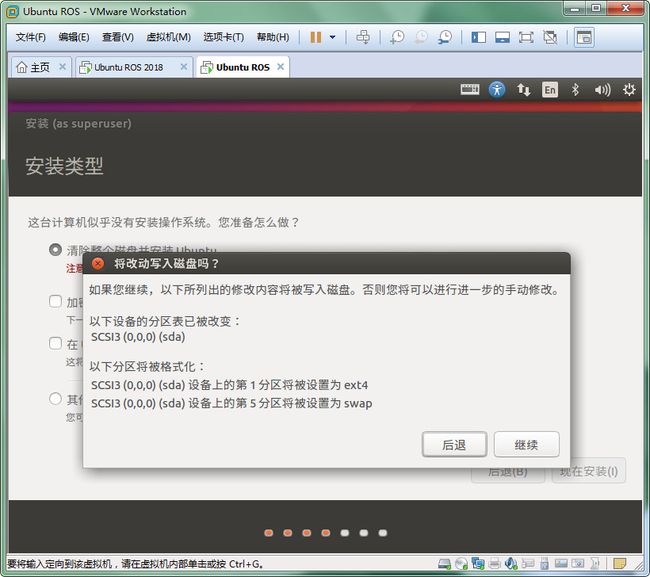Close the active Ubuntu ROS tab

pyautogui.click(x=281, y=67)
